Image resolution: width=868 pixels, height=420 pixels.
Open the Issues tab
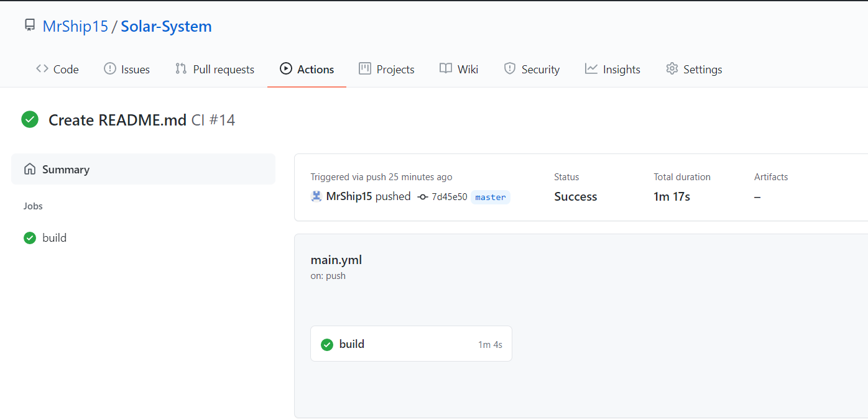(x=127, y=69)
